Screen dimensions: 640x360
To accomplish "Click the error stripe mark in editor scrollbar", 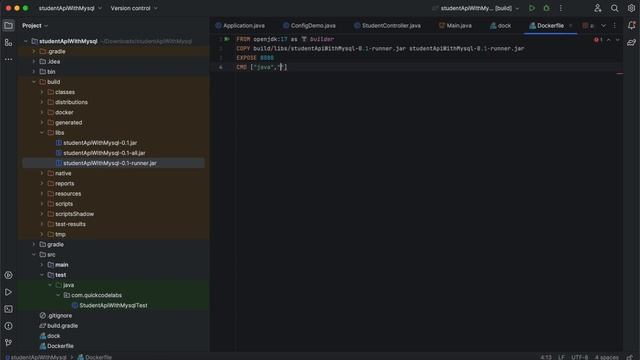I will pos(620,74).
